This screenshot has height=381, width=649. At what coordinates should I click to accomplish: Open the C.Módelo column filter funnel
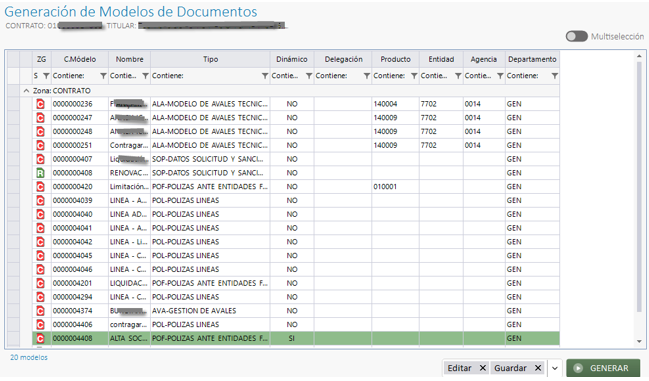coord(103,76)
